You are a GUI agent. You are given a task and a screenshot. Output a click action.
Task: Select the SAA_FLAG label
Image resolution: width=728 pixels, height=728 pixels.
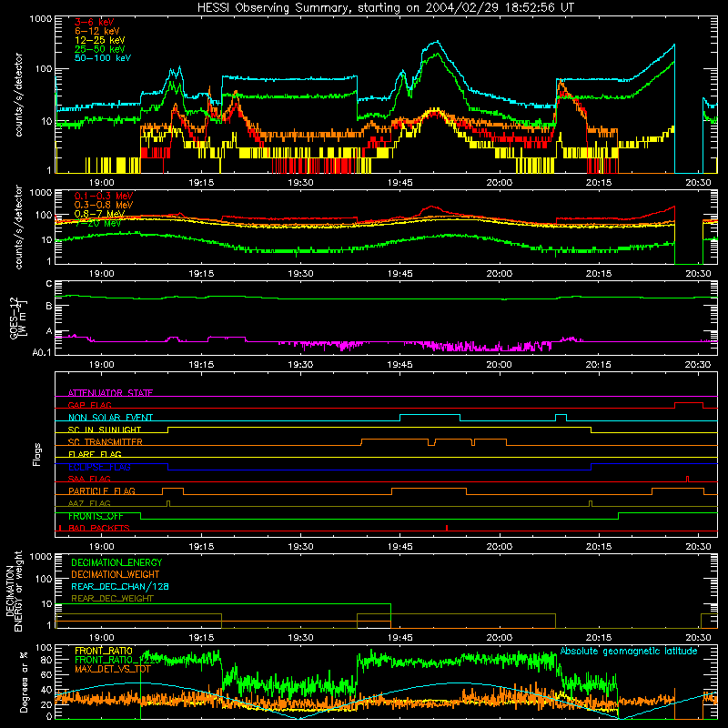click(x=89, y=479)
